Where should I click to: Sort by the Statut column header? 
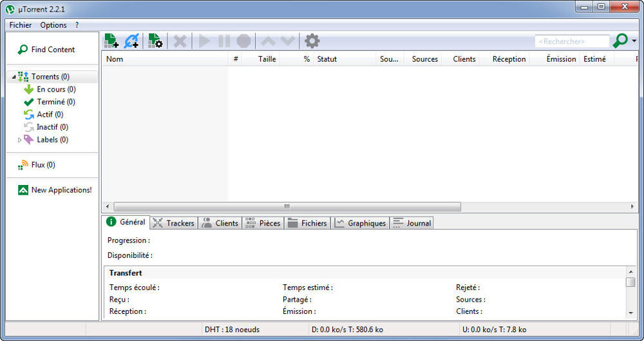pyautogui.click(x=345, y=59)
